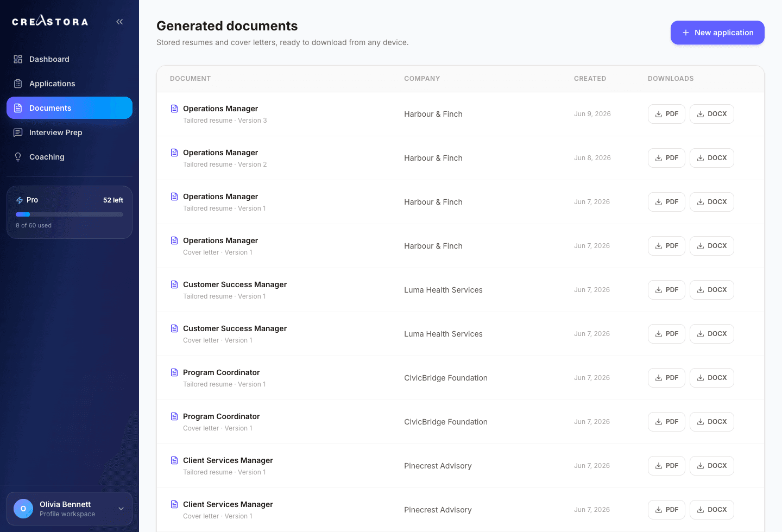Click document icon for Client Services Manager cover letter

coord(174,504)
